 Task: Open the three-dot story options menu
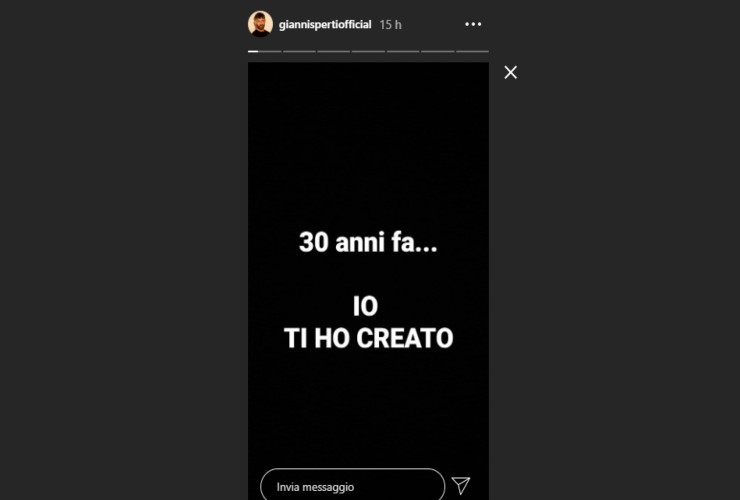[x=473, y=24]
